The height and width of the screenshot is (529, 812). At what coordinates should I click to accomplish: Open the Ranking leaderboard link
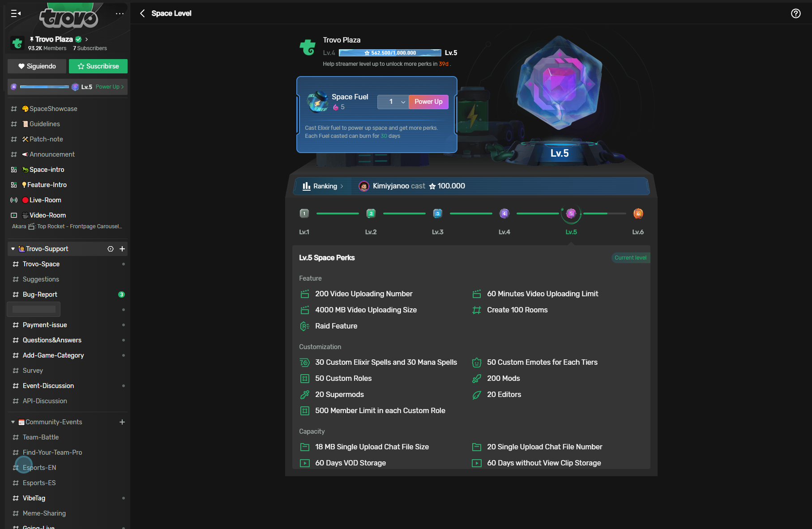(x=323, y=186)
